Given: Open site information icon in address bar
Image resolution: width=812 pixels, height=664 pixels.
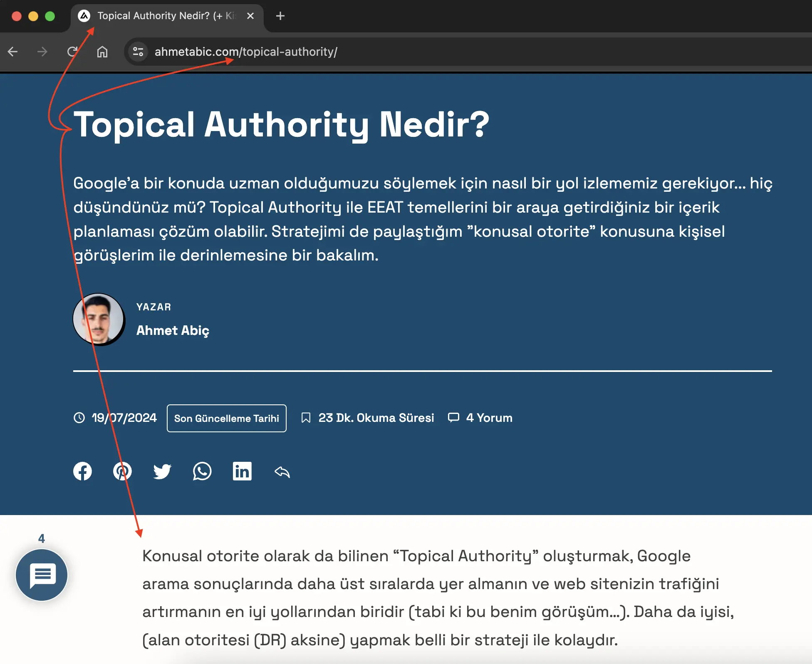Looking at the screenshot, I should click(x=138, y=52).
